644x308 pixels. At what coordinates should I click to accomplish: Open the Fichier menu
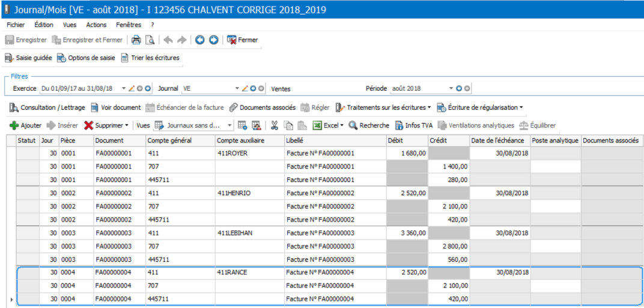(16, 25)
